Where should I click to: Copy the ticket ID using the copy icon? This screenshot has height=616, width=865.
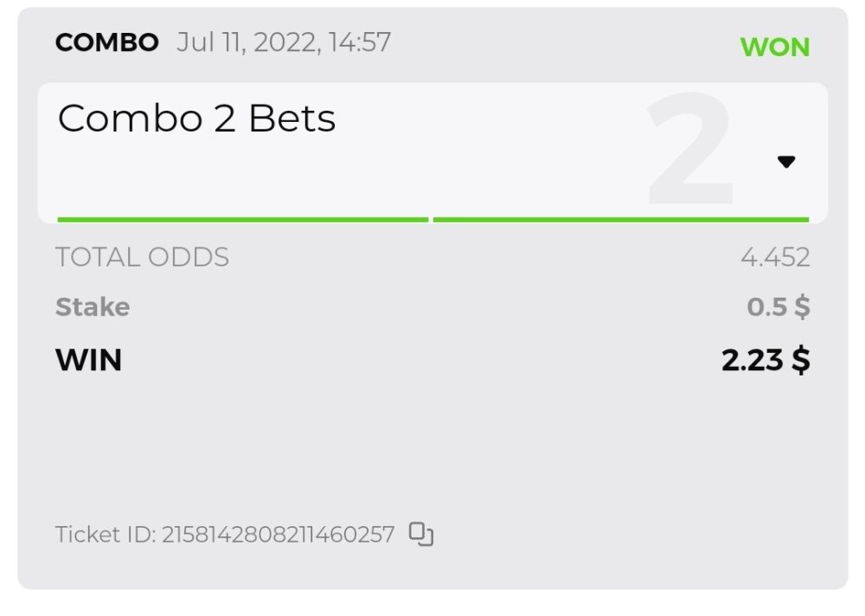click(421, 535)
